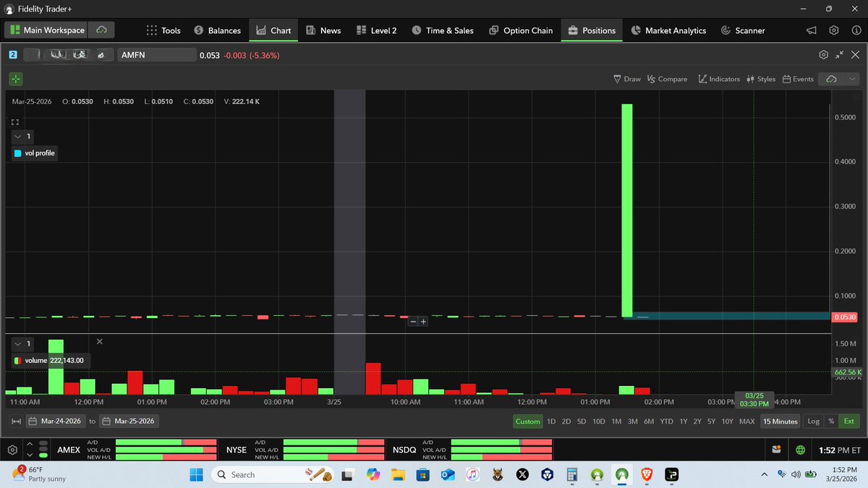Toggle Log scale

814,421
